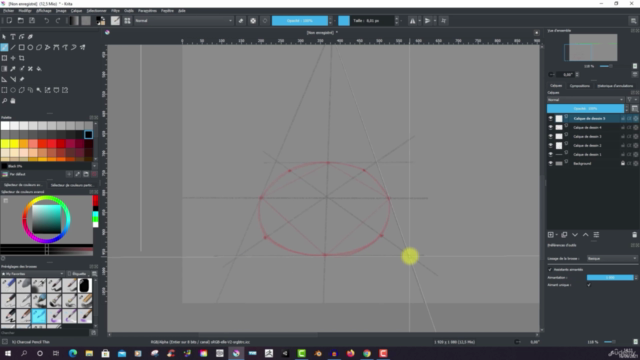Redo the last undone action
640x360 pixels.
(58, 20)
